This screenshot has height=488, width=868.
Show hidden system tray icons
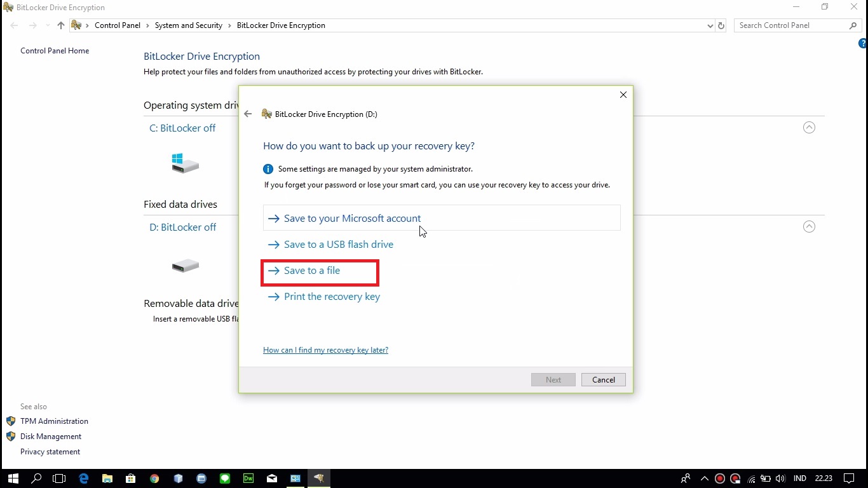(x=704, y=478)
